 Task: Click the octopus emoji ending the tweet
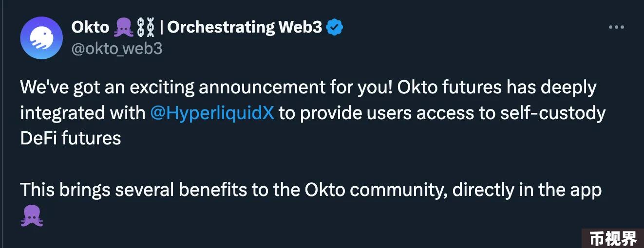coord(32,215)
